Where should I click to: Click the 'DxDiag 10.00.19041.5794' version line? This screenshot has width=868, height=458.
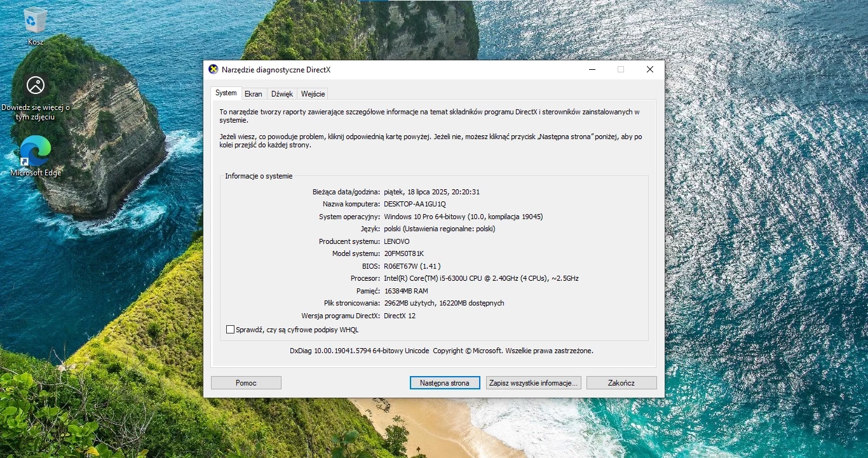tap(442, 351)
